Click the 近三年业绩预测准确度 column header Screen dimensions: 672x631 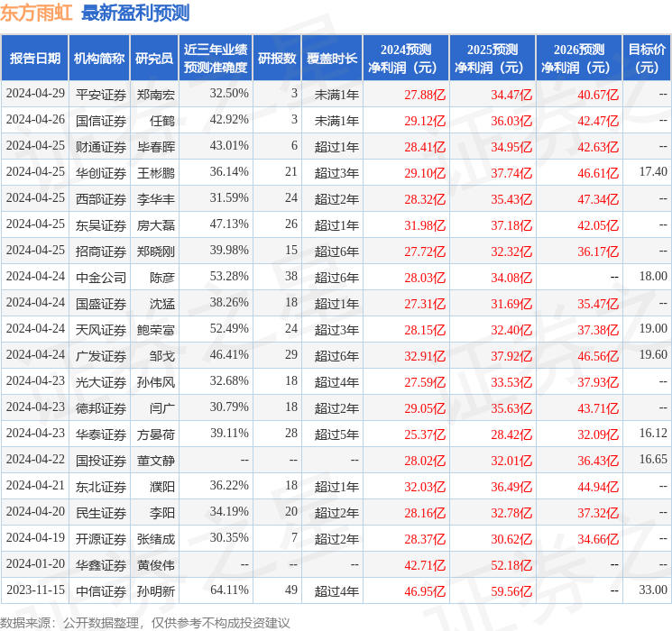click(x=216, y=58)
